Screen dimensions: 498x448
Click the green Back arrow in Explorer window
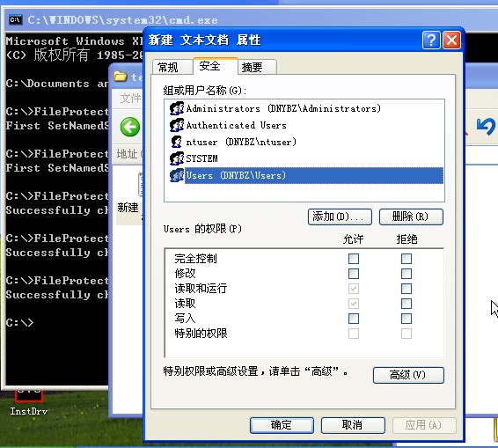[129, 127]
